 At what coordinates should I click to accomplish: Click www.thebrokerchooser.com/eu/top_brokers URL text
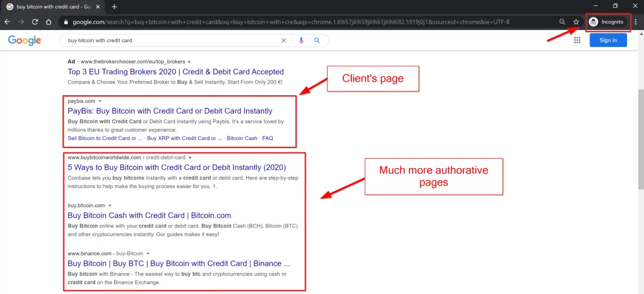[133, 62]
